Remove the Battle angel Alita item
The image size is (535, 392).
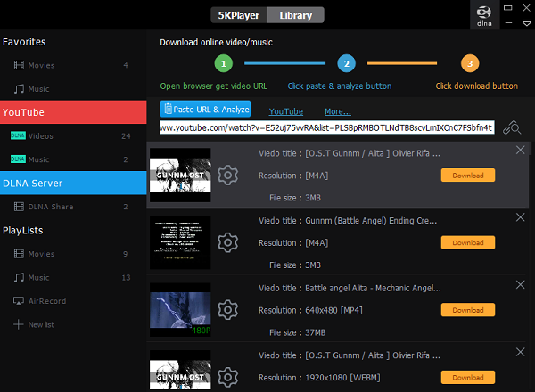coord(521,284)
